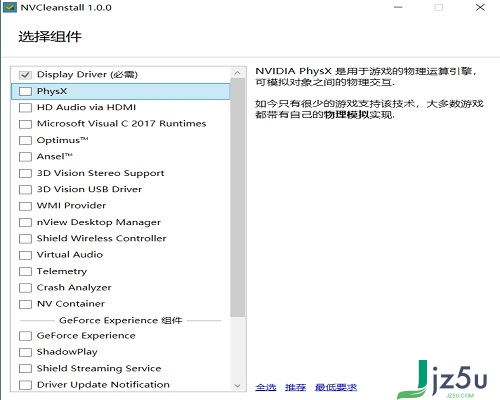
Task: Click the NVCleanstall title bar app icon
Action: 10,7
